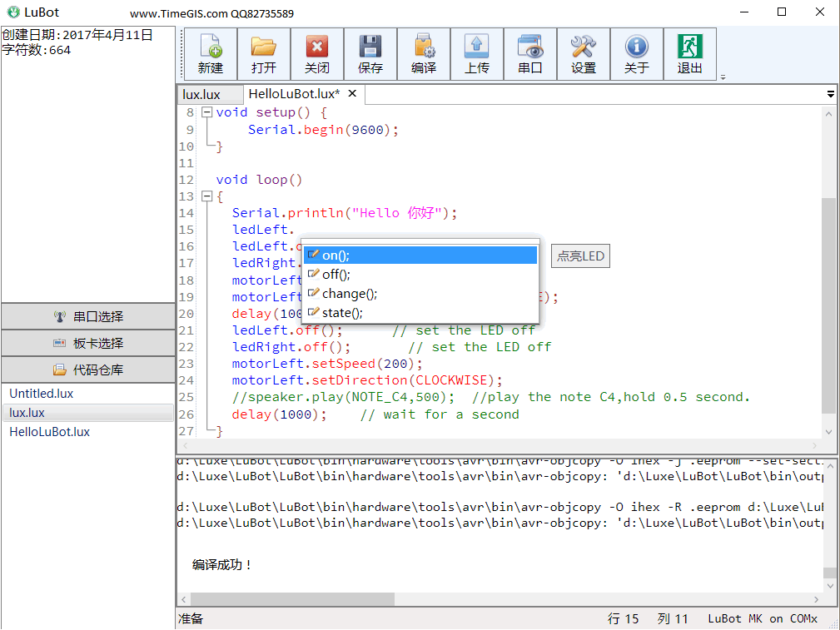This screenshot has width=840, height=630.
Task: Click output pane scroll-left arrow
Action: pos(184,599)
